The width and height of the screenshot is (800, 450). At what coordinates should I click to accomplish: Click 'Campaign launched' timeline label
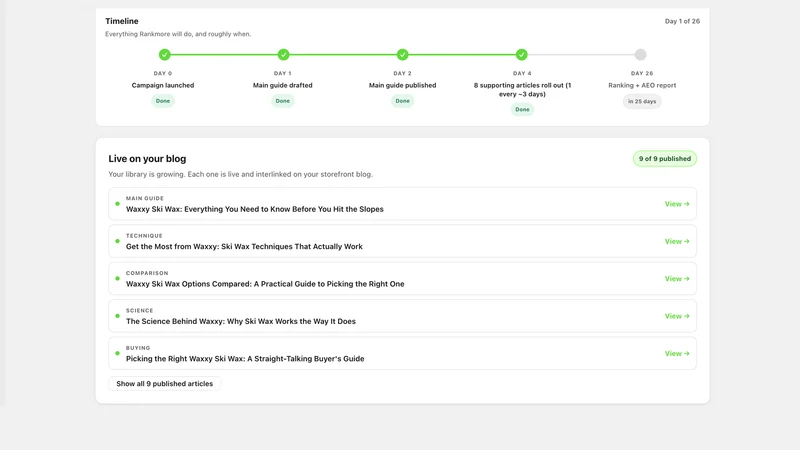[163, 85]
